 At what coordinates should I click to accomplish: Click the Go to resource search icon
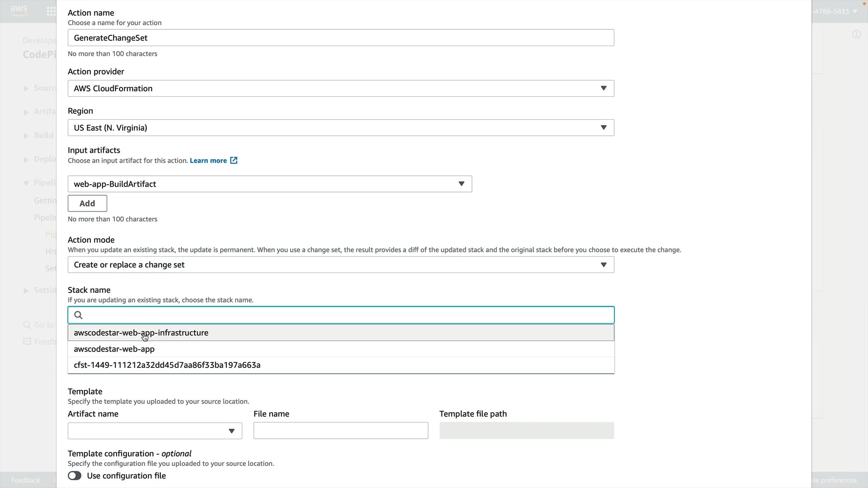(x=27, y=325)
